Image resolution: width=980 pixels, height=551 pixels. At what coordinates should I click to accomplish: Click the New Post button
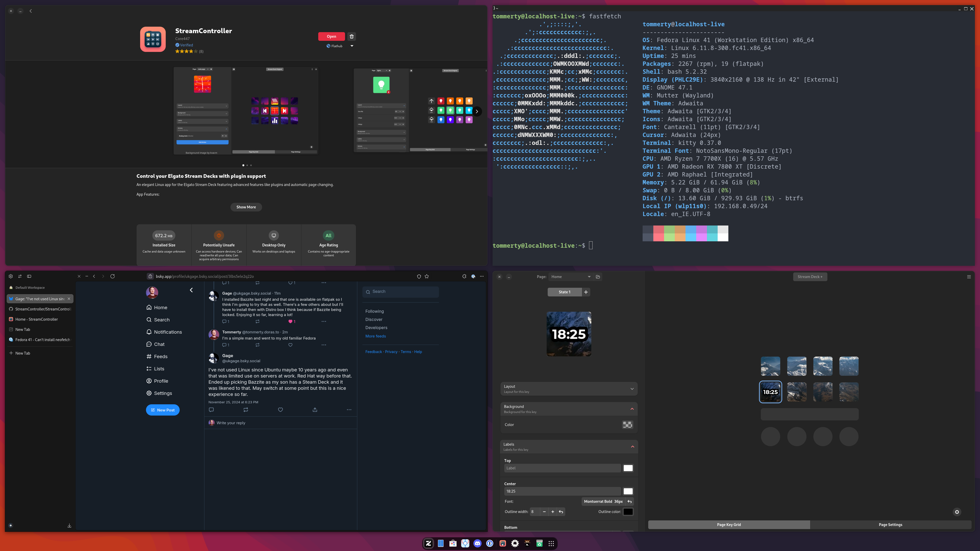click(x=163, y=410)
